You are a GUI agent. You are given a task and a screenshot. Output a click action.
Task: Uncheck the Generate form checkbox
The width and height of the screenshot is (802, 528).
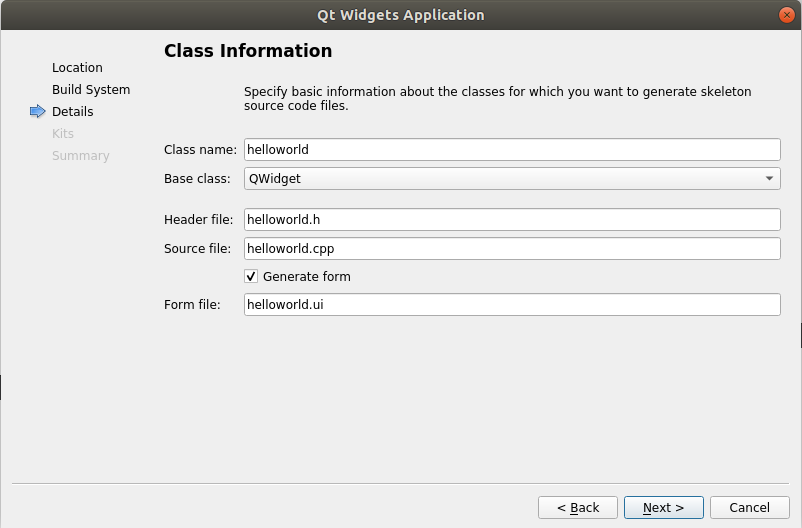point(252,276)
